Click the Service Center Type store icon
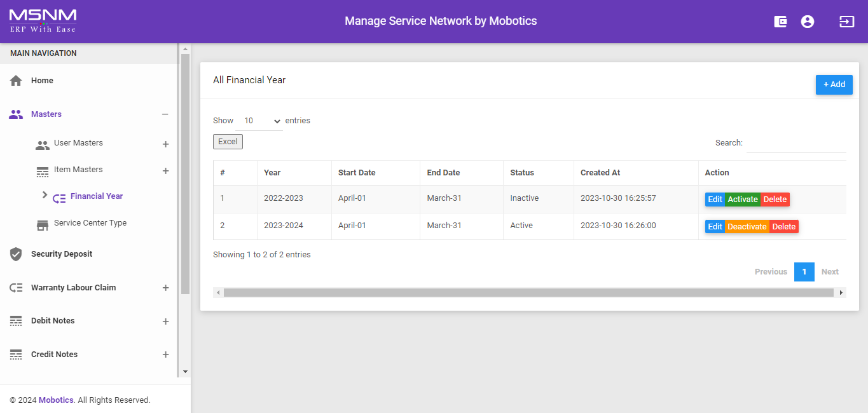 click(43, 224)
